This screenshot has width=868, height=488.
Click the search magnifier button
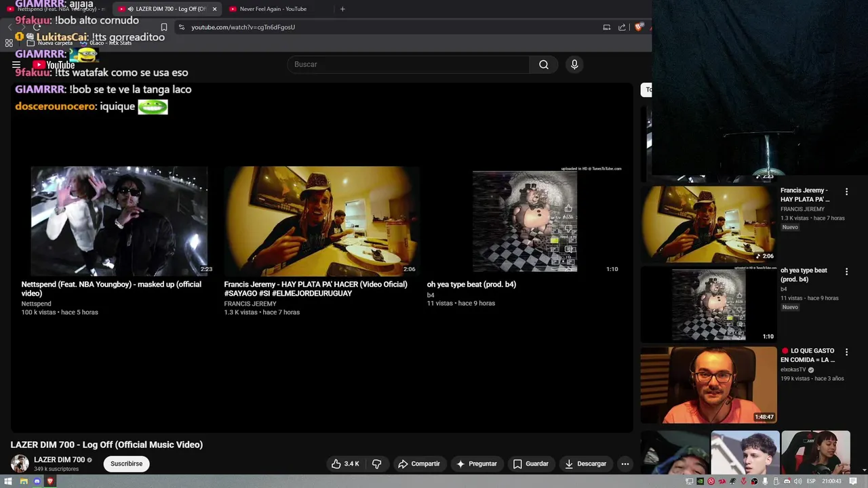(x=544, y=64)
